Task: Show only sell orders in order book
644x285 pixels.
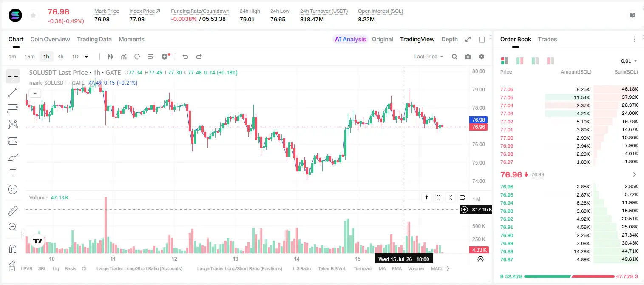Action: pos(550,61)
